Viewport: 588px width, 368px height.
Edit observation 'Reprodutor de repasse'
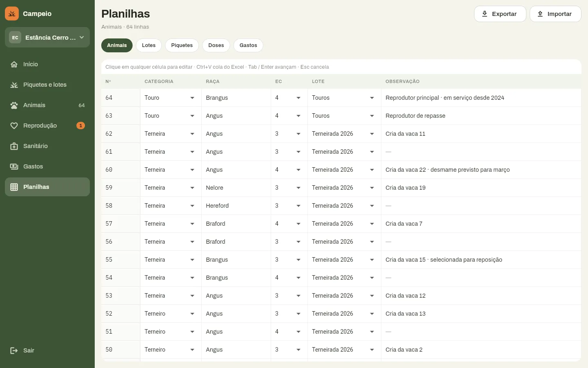pyautogui.click(x=481, y=116)
